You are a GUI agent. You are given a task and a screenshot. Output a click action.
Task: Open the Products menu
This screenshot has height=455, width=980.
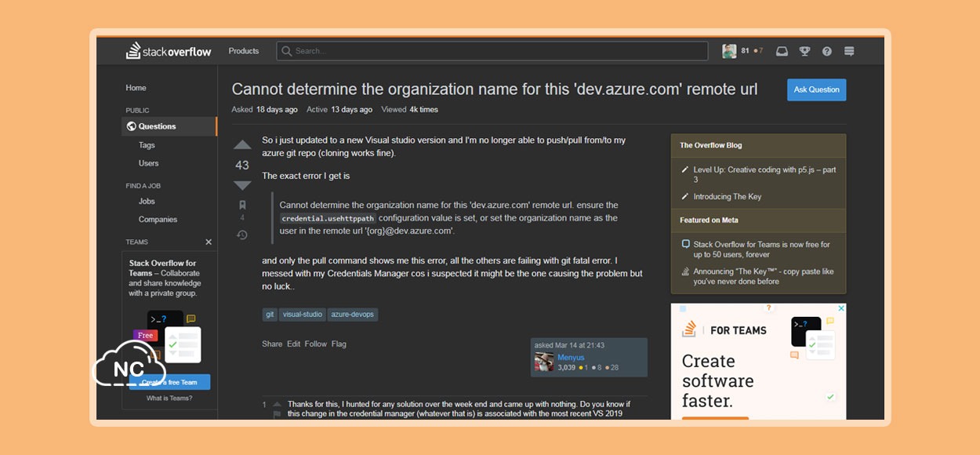point(244,51)
